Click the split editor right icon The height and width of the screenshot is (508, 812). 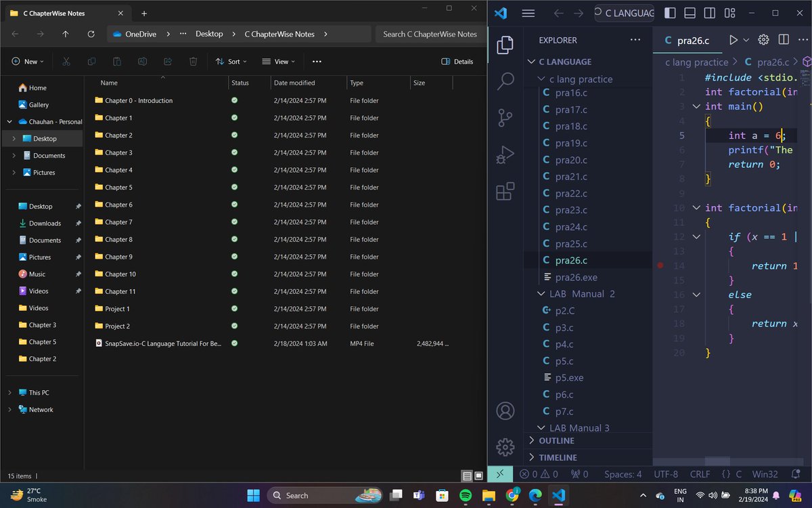[784, 40]
